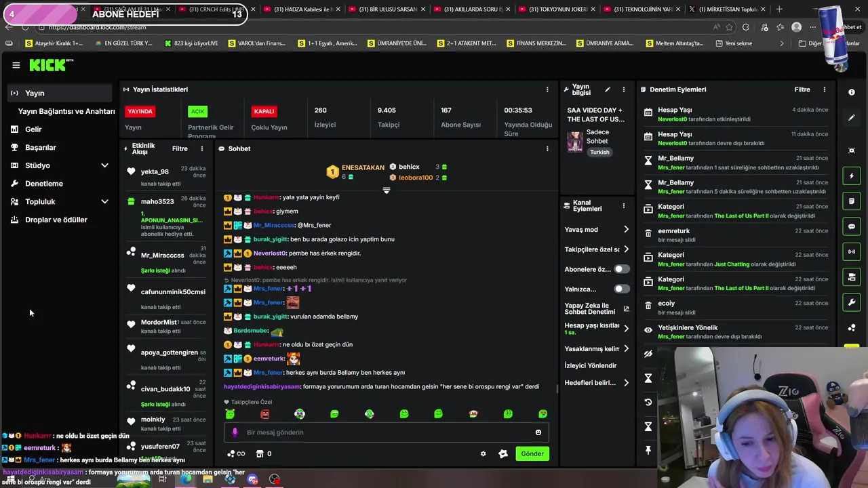This screenshot has height=488, width=868.
Task: Click the capture frame icon in right rail
Action: [852, 150]
